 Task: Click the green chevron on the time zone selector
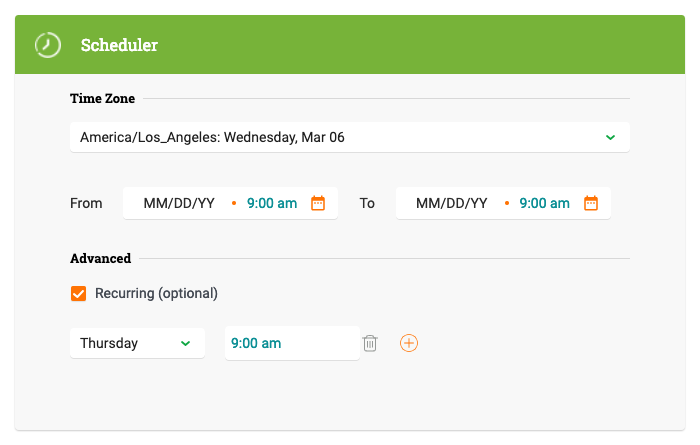click(x=610, y=137)
